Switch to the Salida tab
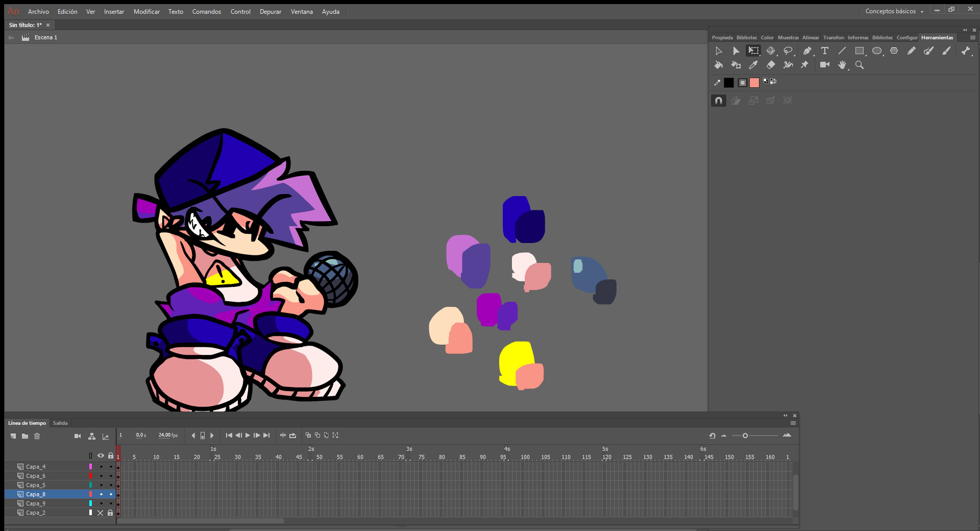Image resolution: width=980 pixels, height=531 pixels. [x=60, y=423]
